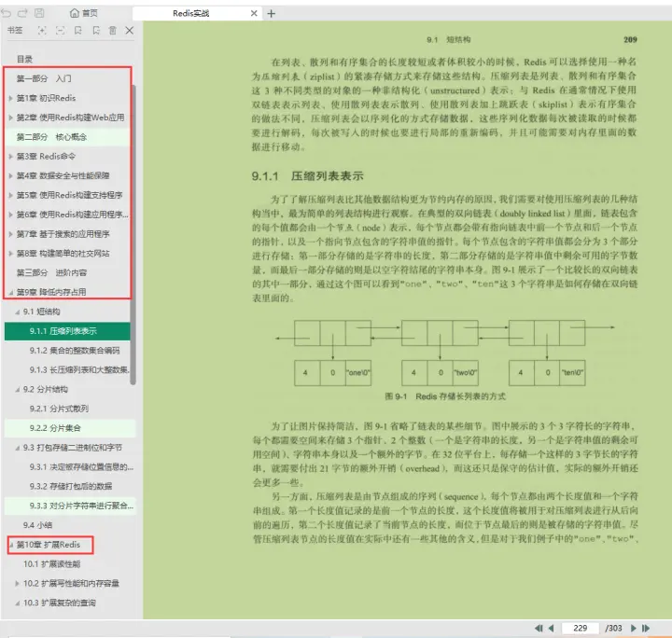Add a child bookmark icon
The height and width of the screenshot is (638, 672).
[96, 30]
